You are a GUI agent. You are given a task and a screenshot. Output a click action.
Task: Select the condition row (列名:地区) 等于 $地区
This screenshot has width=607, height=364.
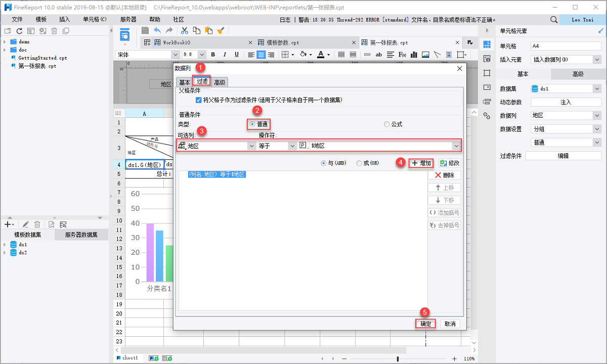(x=216, y=174)
